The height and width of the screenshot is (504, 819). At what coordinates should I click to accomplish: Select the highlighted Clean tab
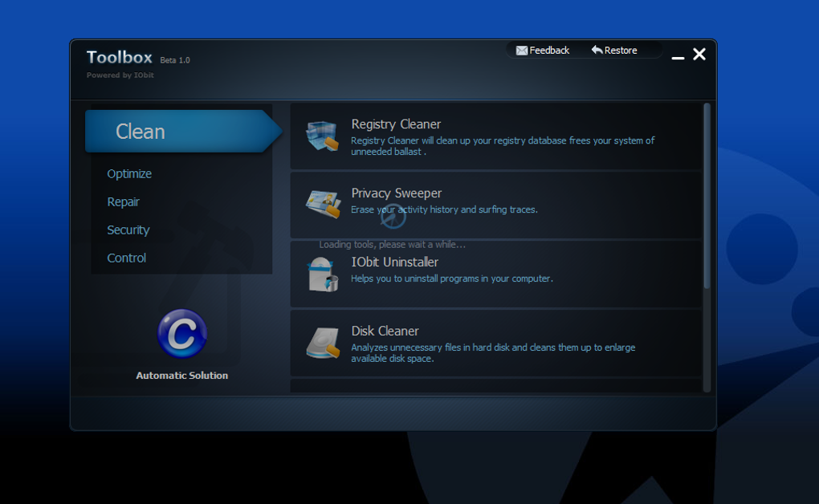coord(141,131)
